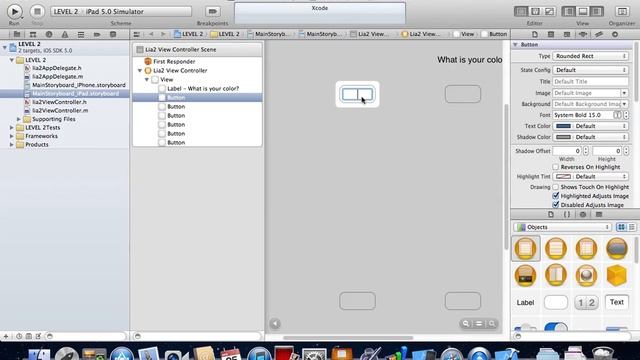Screen dimensions: 640x360
Task: Stop the running app with the Stop button
Action: pos(37,11)
